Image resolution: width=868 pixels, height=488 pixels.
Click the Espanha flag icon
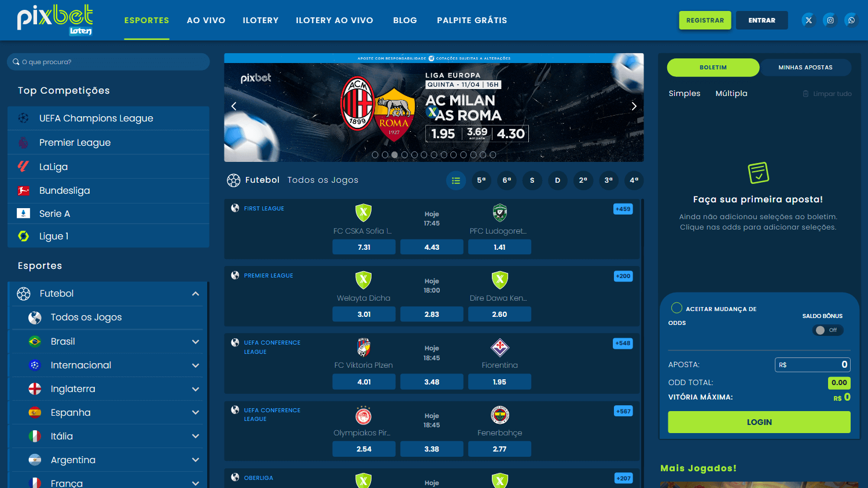tap(35, 412)
